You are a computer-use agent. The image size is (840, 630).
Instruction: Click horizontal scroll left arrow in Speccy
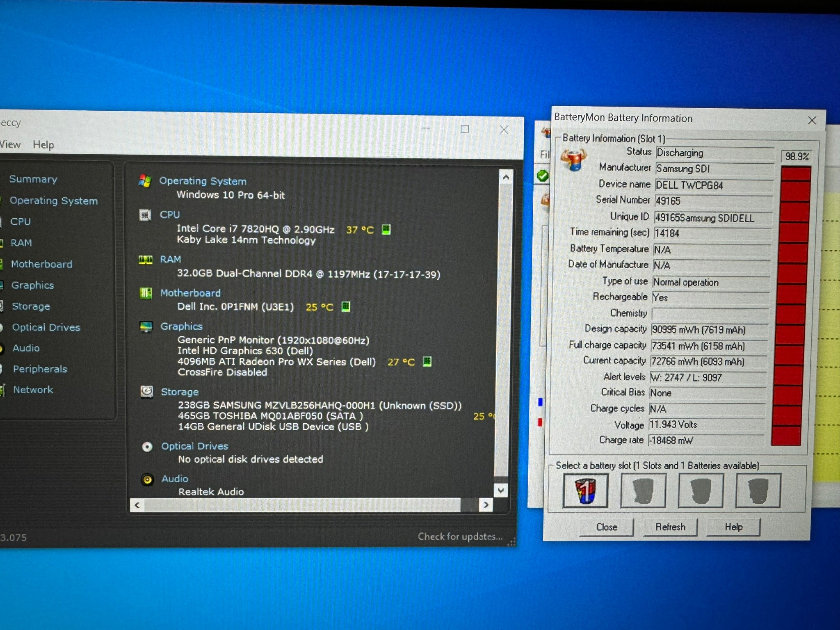(137, 505)
